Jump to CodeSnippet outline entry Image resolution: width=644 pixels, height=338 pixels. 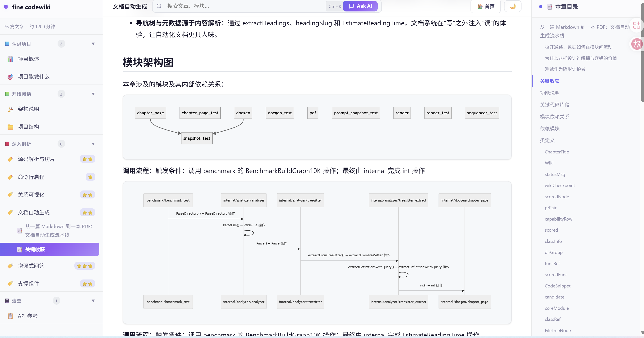pos(558,286)
